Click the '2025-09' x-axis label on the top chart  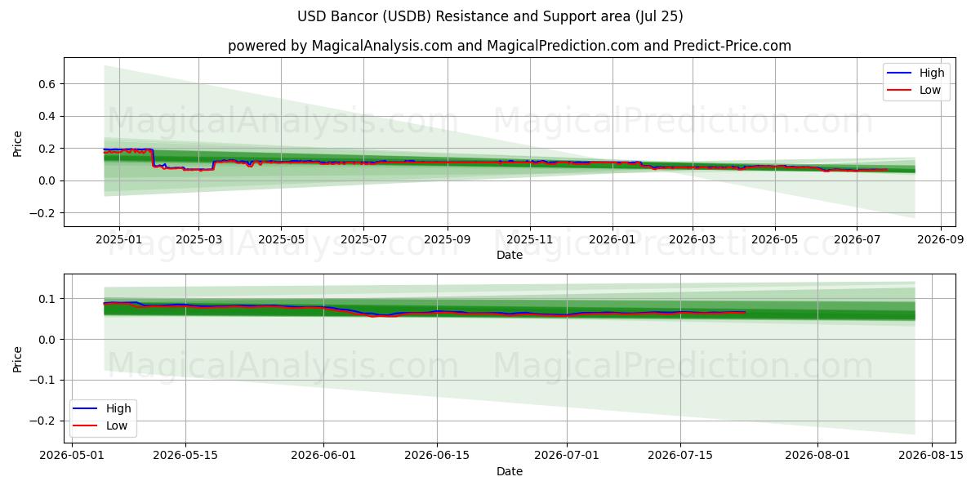(x=447, y=241)
